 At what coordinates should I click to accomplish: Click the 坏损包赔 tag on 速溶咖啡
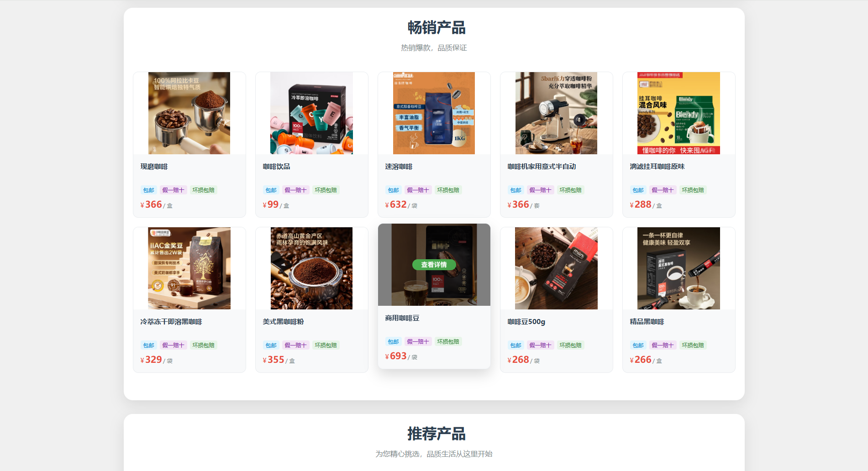(448, 190)
